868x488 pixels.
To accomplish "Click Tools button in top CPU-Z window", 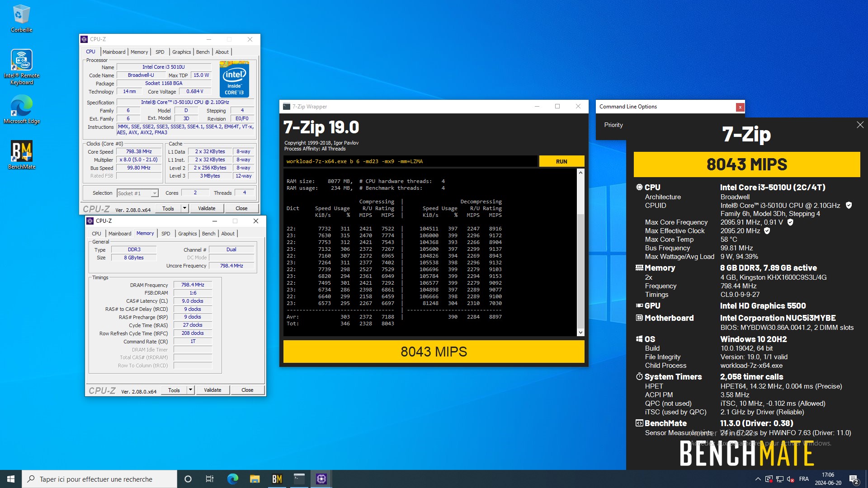I will click(x=168, y=208).
